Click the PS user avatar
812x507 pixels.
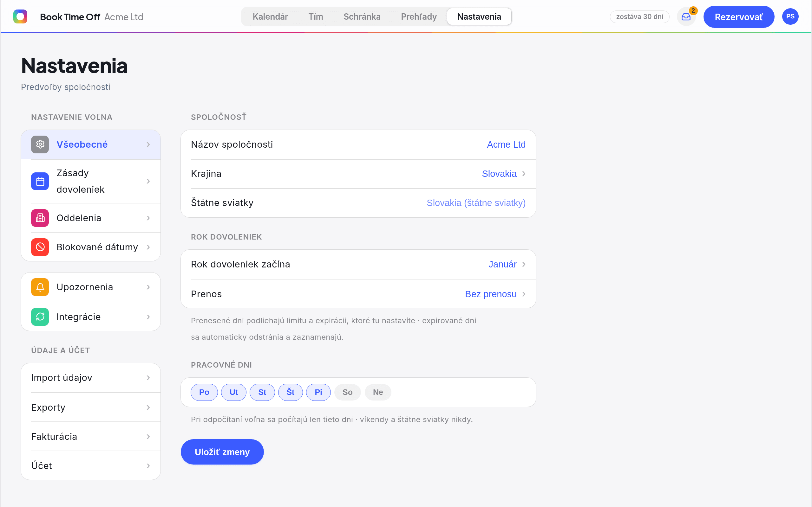coord(790,16)
